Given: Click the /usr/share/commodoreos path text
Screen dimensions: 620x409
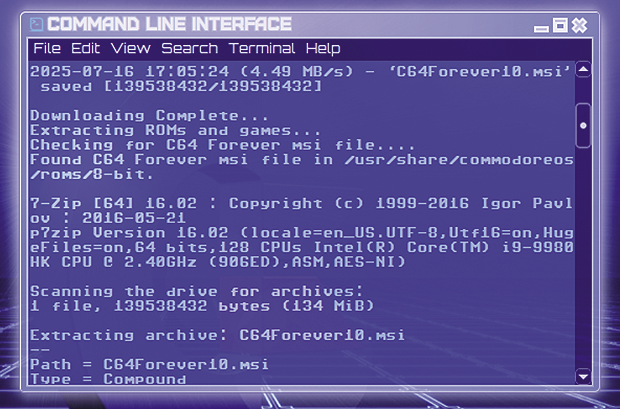Looking at the screenshot, I should coord(459,160).
